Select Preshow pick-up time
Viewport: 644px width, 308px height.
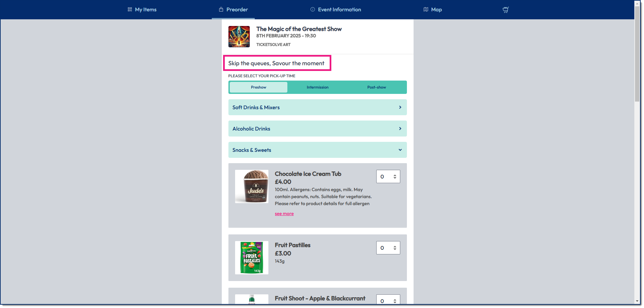[258, 87]
